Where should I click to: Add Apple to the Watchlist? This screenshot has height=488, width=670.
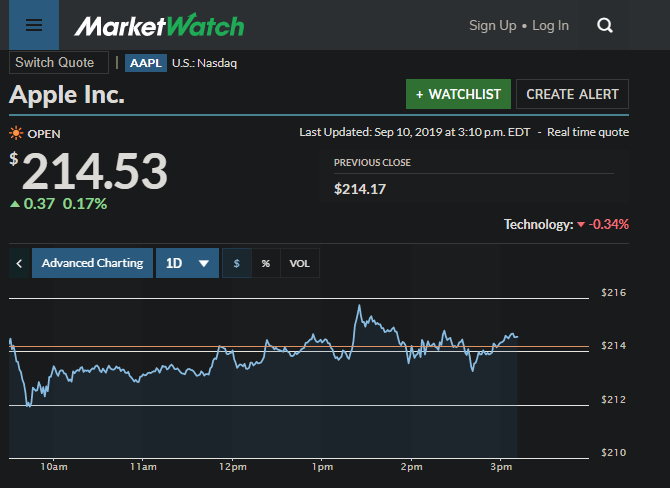pyautogui.click(x=458, y=94)
